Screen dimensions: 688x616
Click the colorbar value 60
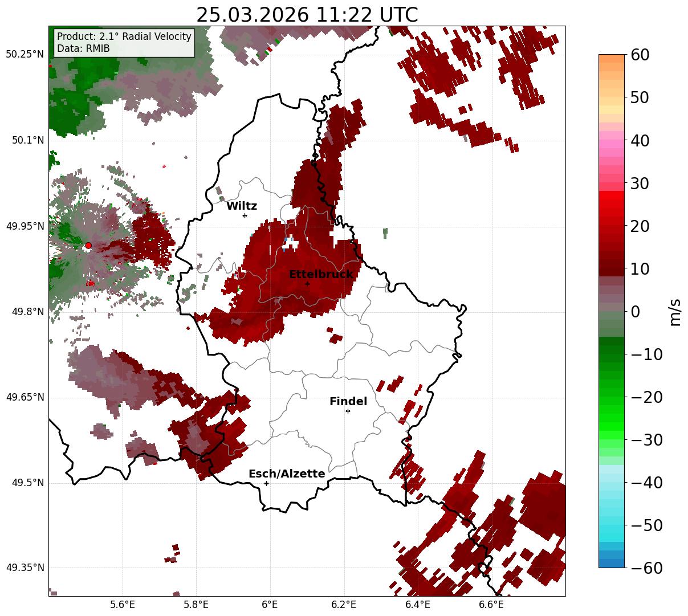(x=640, y=55)
